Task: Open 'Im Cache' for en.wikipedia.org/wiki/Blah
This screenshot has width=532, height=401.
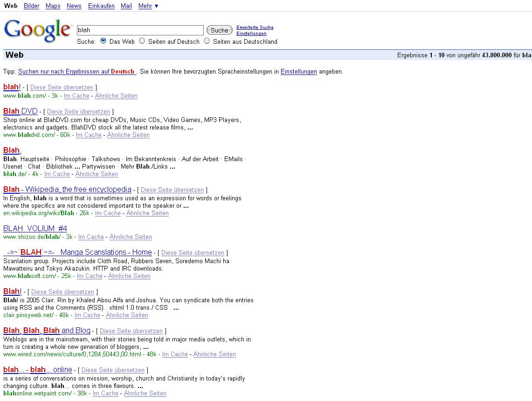Action: (x=108, y=213)
